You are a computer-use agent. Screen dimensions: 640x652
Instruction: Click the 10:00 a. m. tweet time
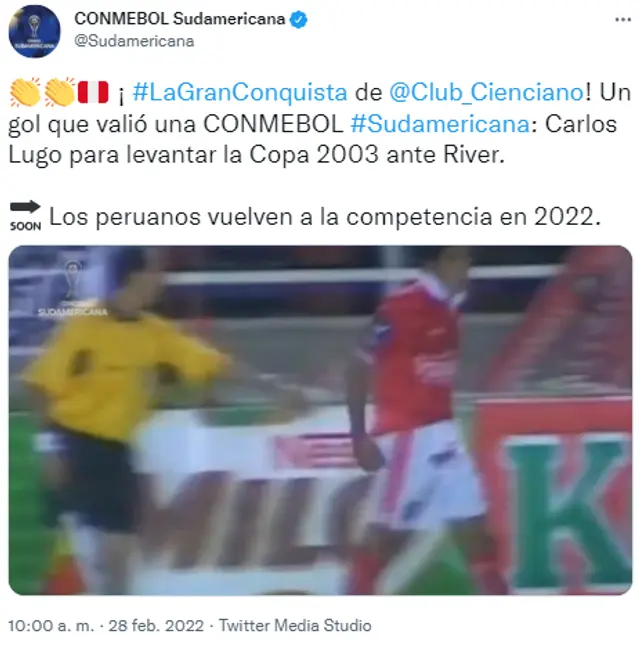click(51, 625)
